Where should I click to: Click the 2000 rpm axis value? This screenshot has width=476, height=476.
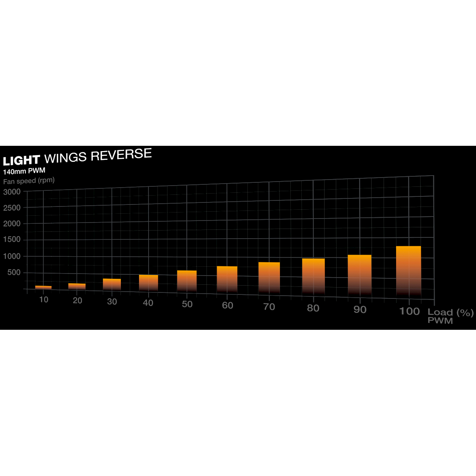(12, 224)
